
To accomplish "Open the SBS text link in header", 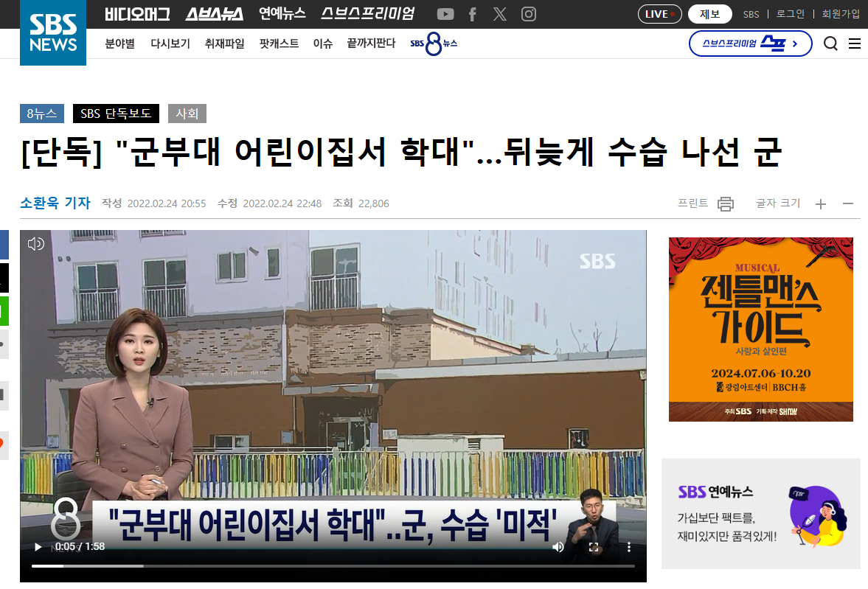I will tap(751, 15).
